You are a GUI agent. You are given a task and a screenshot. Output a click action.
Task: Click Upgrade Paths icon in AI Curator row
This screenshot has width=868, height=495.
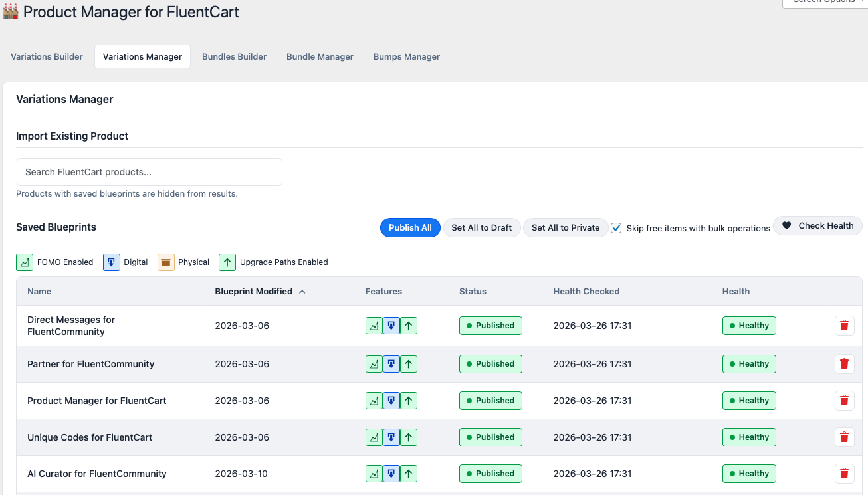pyautogui.click(x=409, y=474)
